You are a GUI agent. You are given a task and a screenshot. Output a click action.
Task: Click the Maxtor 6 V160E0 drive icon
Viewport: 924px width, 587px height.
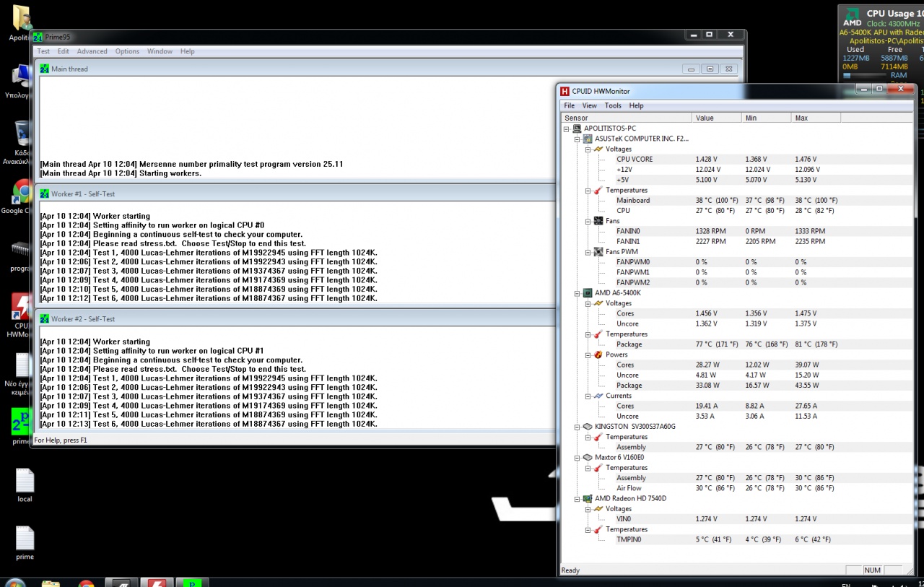[588, 457]
